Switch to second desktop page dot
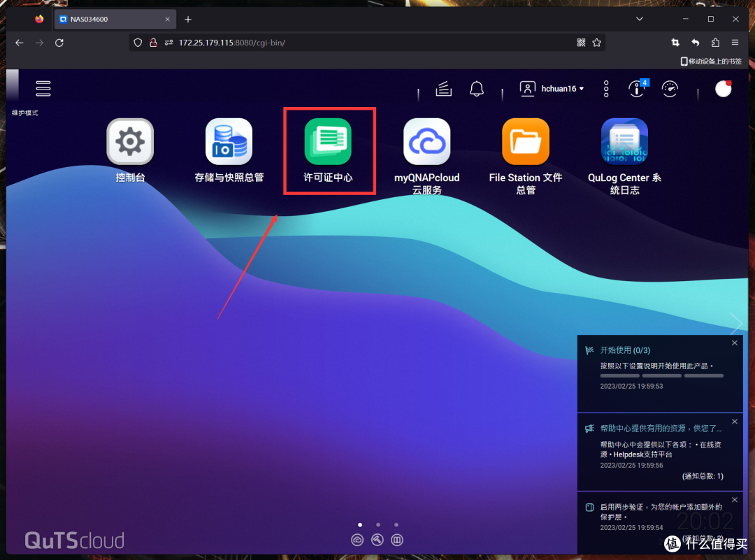 pyautogui.click(x=378, y=525)
